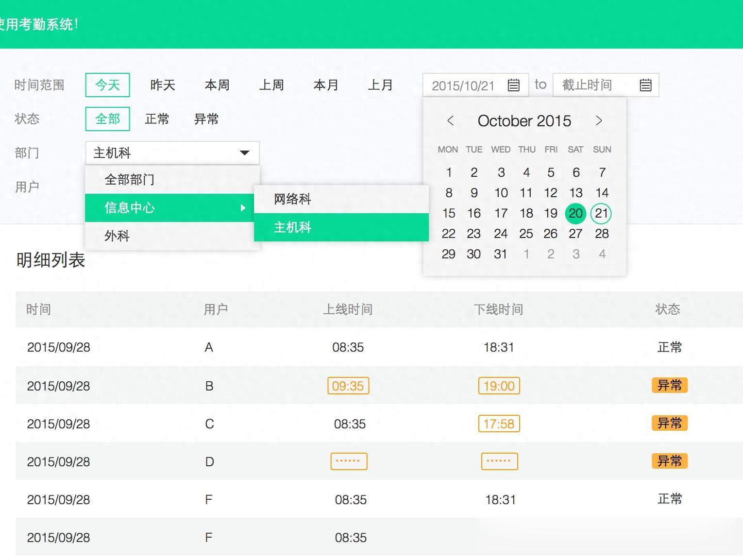Click calendar icon in end date field
Screen dimensions: 743x560
(x=645, y=85)
